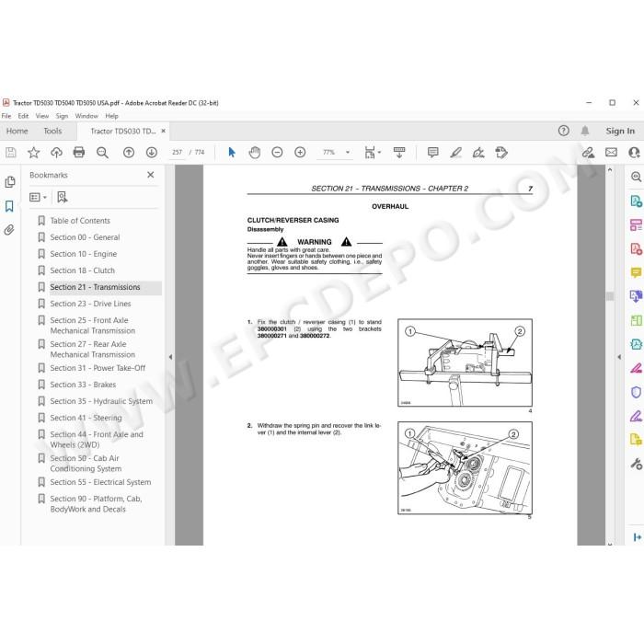Go to the next page with the down arrow
Screen dimensions: 644x644
(x=152, y=153)
